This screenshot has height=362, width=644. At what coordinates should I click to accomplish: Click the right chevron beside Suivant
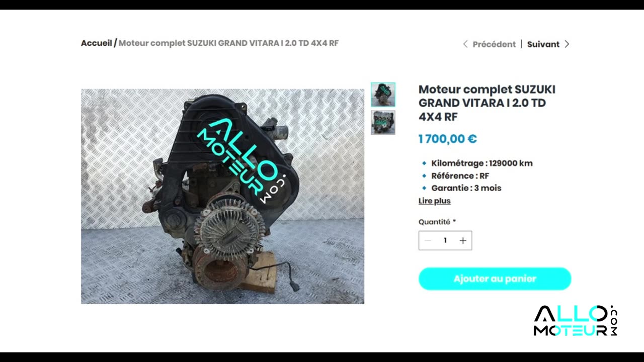(x=567, y=44)
